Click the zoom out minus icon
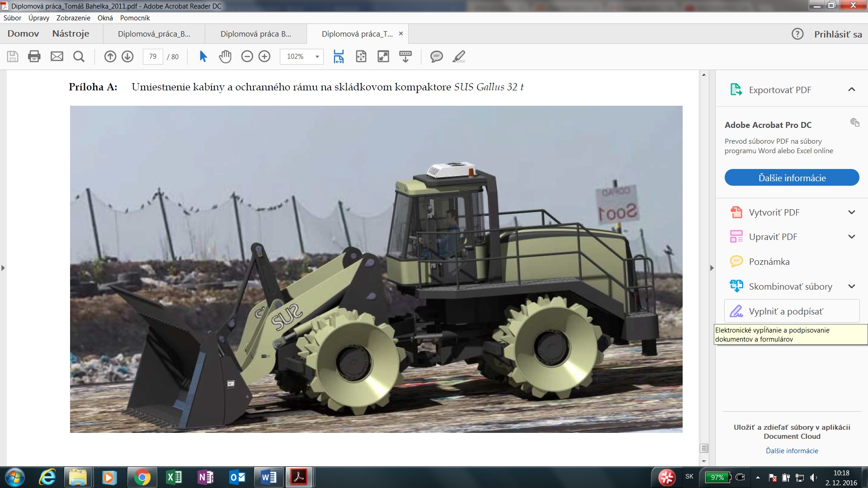 (x=247, y=56)
